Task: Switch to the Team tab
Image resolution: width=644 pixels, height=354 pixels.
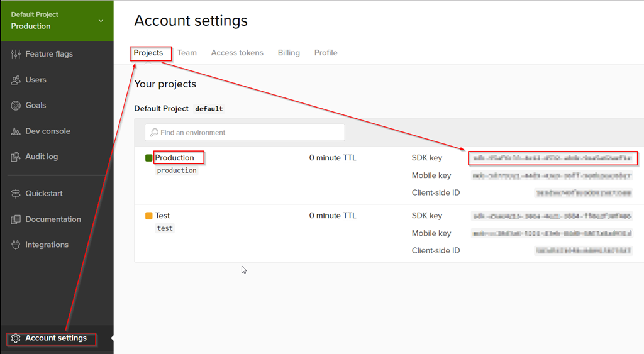Action: coord(187,53)
